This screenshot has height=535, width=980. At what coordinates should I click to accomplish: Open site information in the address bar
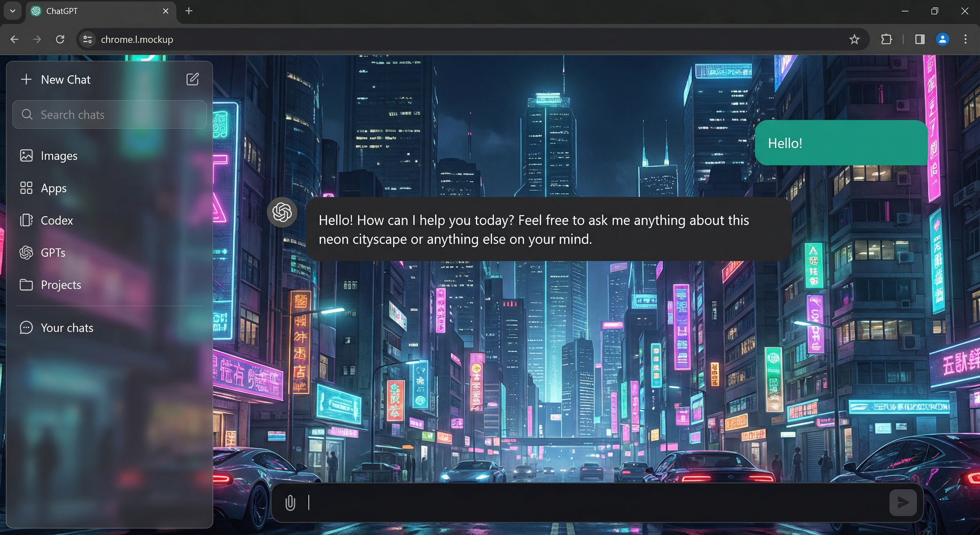tap(87, 39)
